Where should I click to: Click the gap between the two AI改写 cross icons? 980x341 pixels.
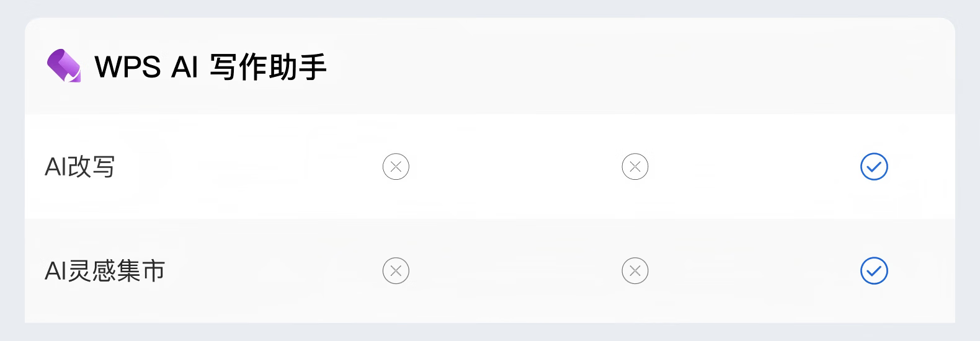[x=515, y=167]
